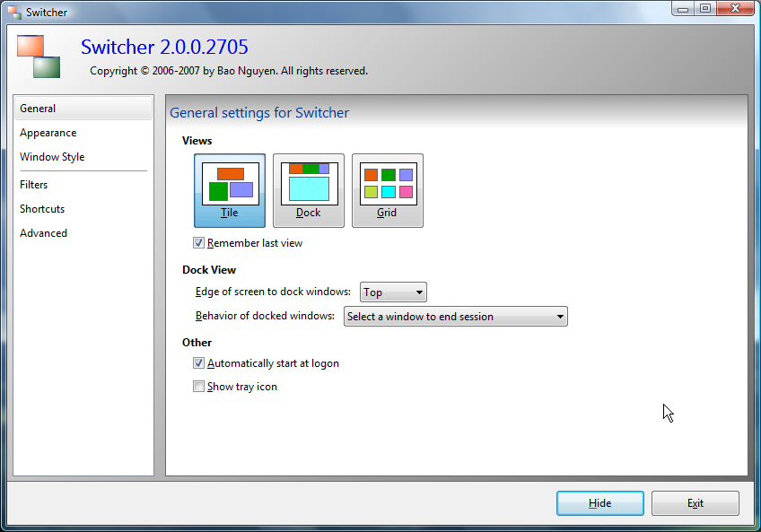Close the Switcher window
This screenshot has width=761, height=532.
(735, 9)
